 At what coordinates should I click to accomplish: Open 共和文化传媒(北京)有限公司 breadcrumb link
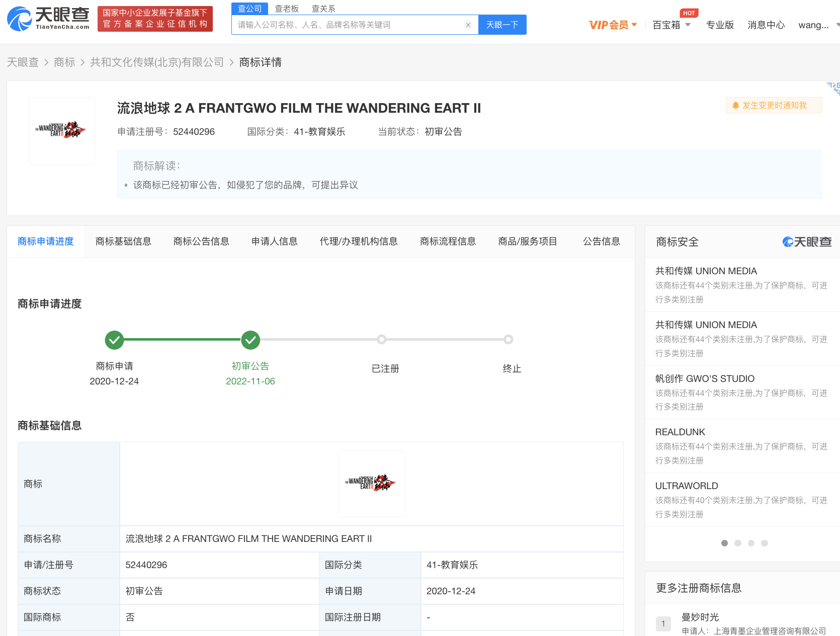(157, 62)
